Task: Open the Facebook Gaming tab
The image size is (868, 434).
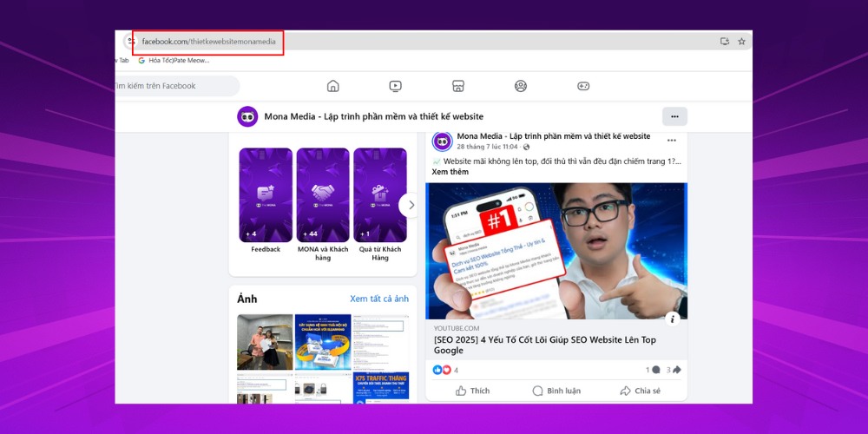Action: point(583,86)
